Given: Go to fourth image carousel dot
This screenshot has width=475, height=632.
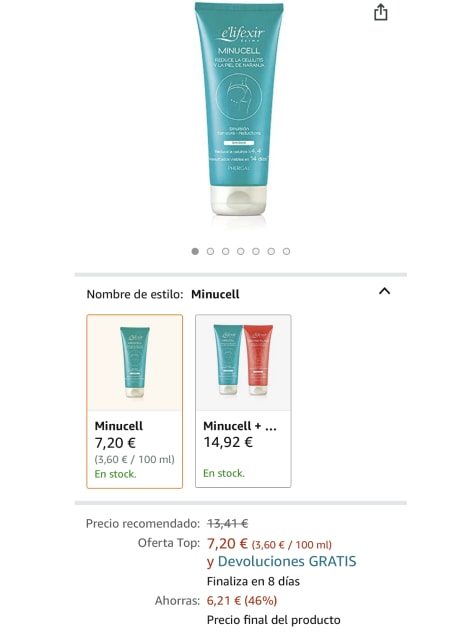Looking at the screenshot, I should click(240, 252).
